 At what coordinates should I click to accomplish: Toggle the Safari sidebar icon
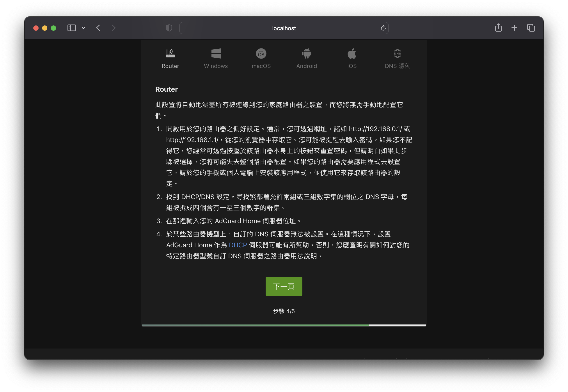[x=72, y=28]
